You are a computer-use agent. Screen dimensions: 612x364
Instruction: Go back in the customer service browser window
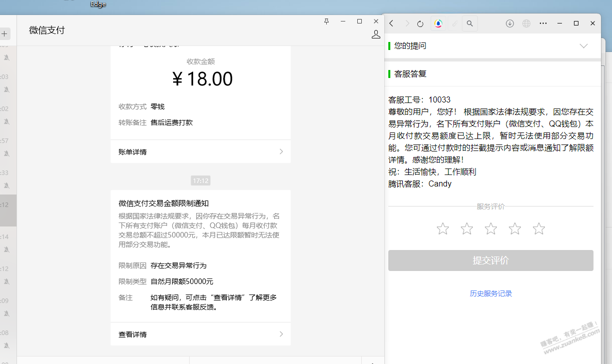(x=392, y=23)
